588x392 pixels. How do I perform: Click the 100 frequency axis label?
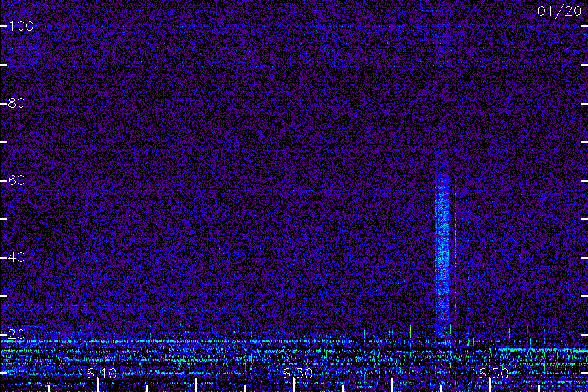pos(21,26)
